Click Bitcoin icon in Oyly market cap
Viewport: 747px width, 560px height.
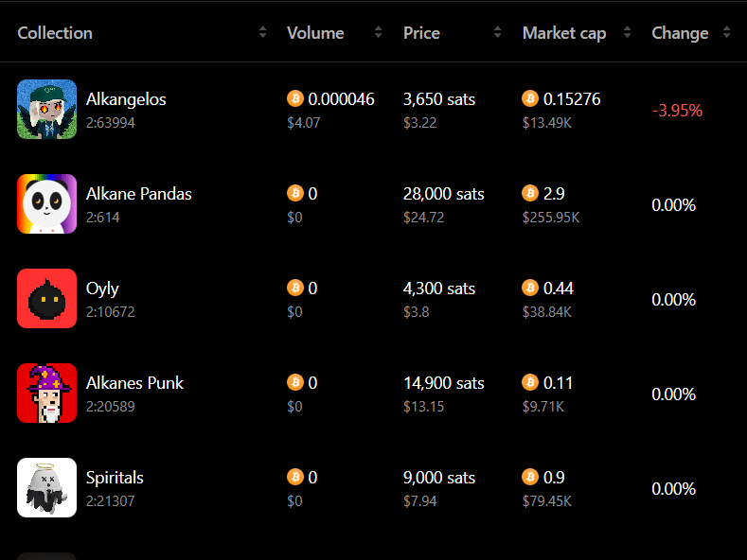pos(530,288)
